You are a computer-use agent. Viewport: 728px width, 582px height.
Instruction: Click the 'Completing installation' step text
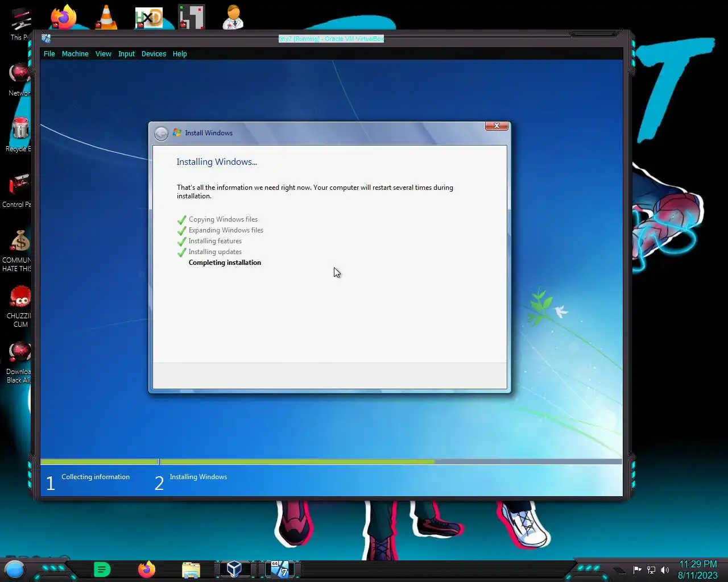click(x=225, y=263)
